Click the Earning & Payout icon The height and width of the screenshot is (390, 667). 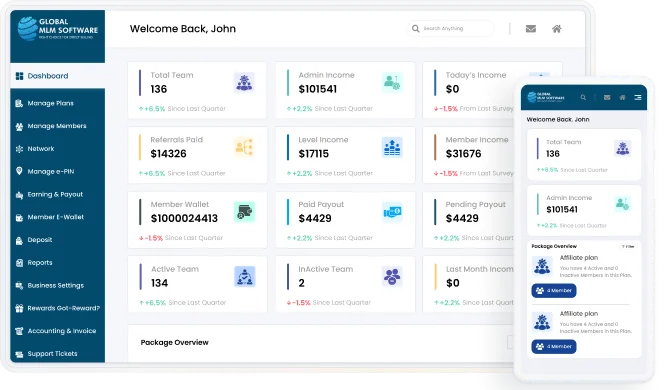point(19,195)
